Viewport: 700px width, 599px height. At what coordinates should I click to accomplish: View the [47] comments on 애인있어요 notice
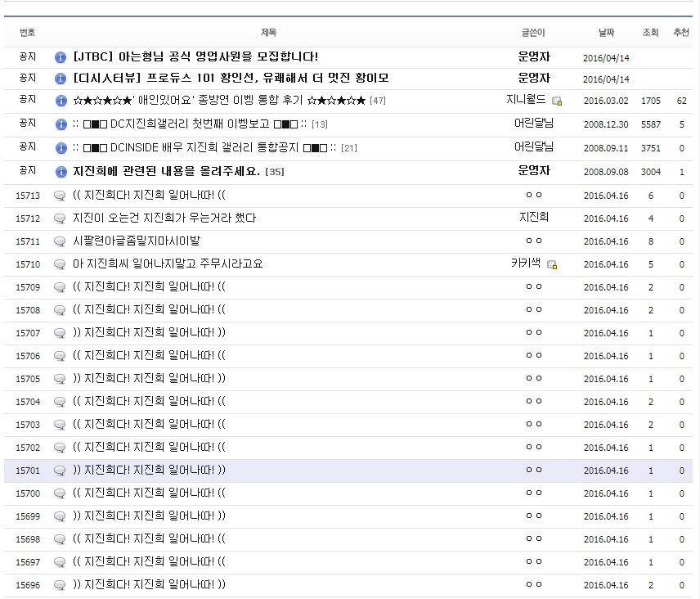pos(377,101)
